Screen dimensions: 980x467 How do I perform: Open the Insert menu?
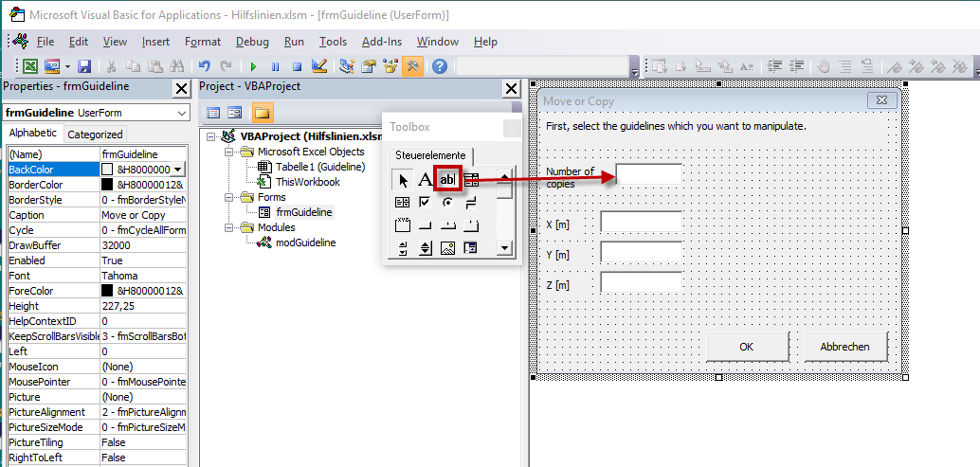tap(155, 42)
